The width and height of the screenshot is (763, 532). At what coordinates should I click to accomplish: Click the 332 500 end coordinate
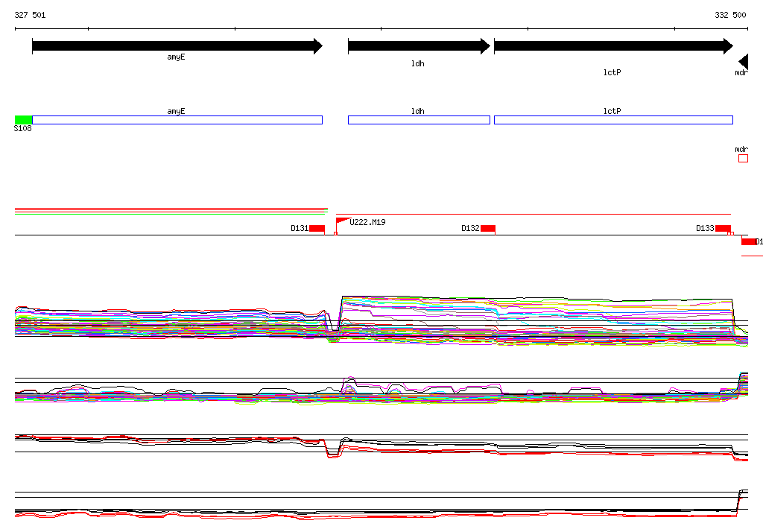(x=730, y=15)
